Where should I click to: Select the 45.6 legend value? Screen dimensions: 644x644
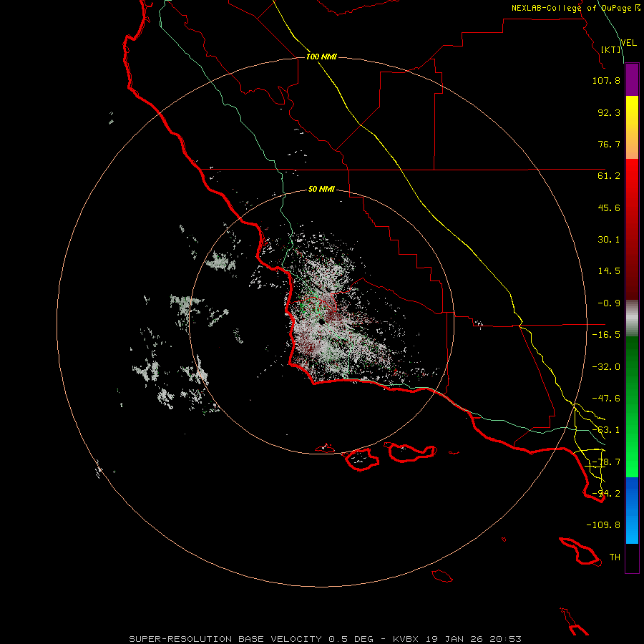point(609,208)
